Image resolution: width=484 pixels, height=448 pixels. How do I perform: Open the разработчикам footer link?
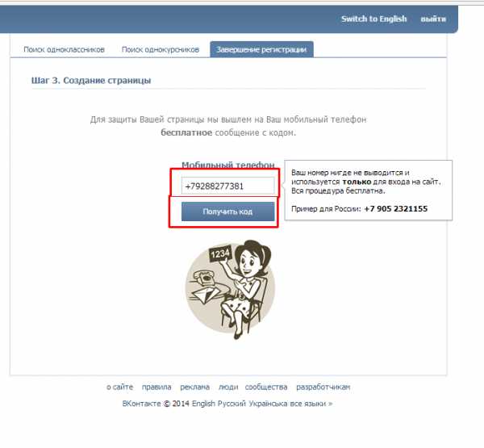click(x=323, y=387)
